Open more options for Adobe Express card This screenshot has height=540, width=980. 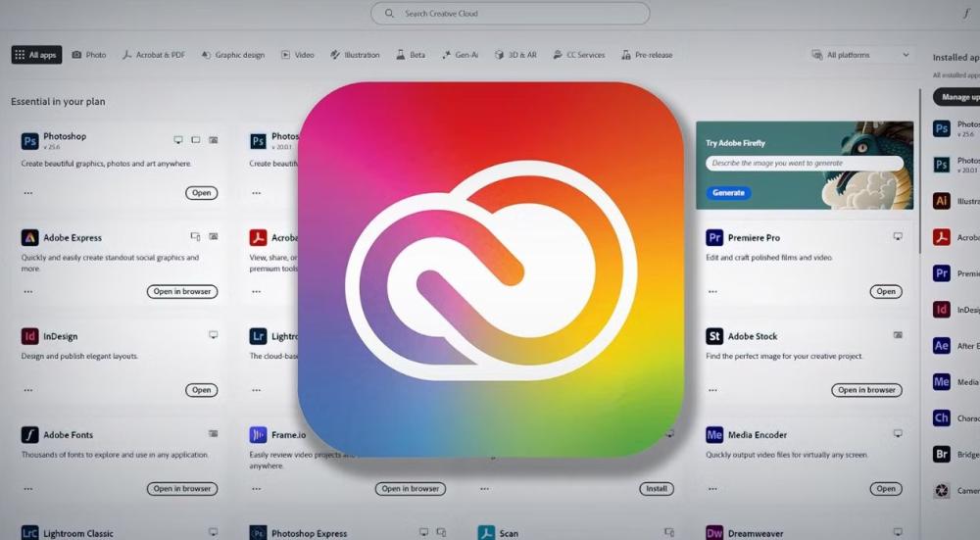tap(28, 291)
